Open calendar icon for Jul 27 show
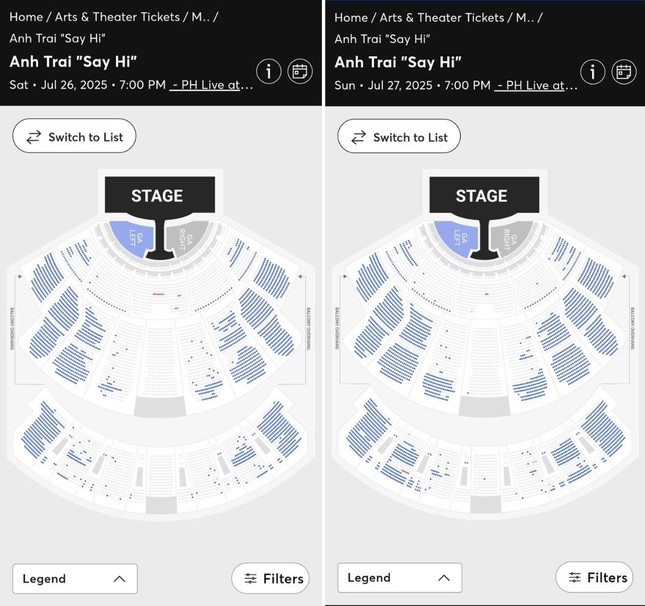Viewport: 645px width, 606px height. 624,72
